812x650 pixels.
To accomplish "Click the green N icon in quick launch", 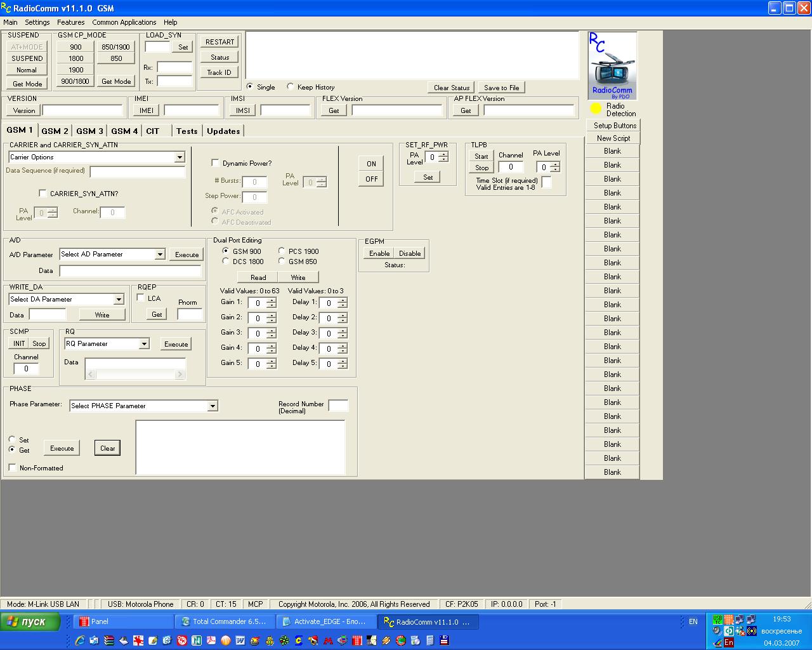I will (197, 640).
